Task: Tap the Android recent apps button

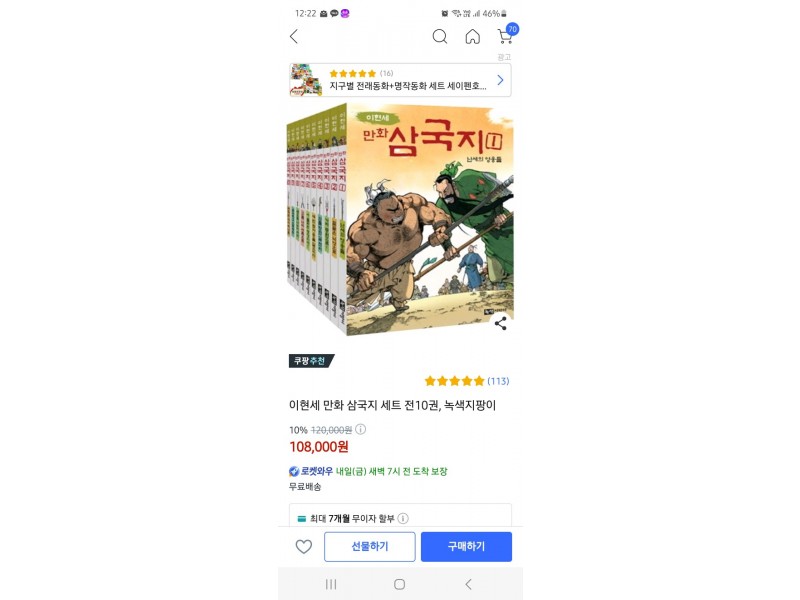Action: [x=331, y=584]
